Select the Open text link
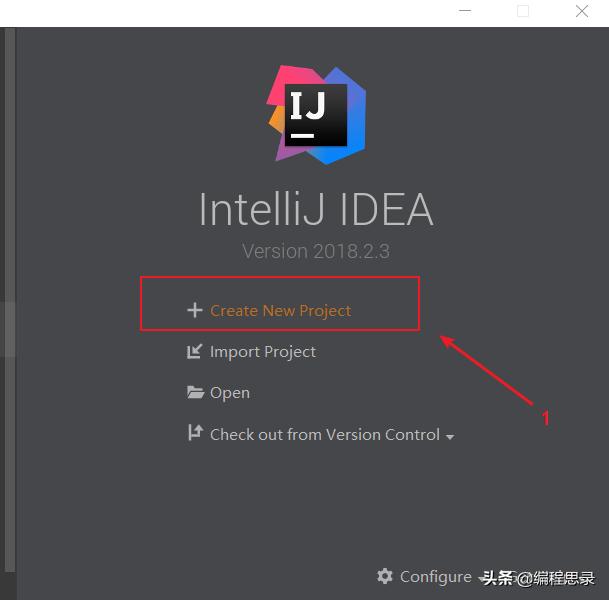The height and width of the screenshot is (600, 609). pyautogui.click(x=230, y=393)
